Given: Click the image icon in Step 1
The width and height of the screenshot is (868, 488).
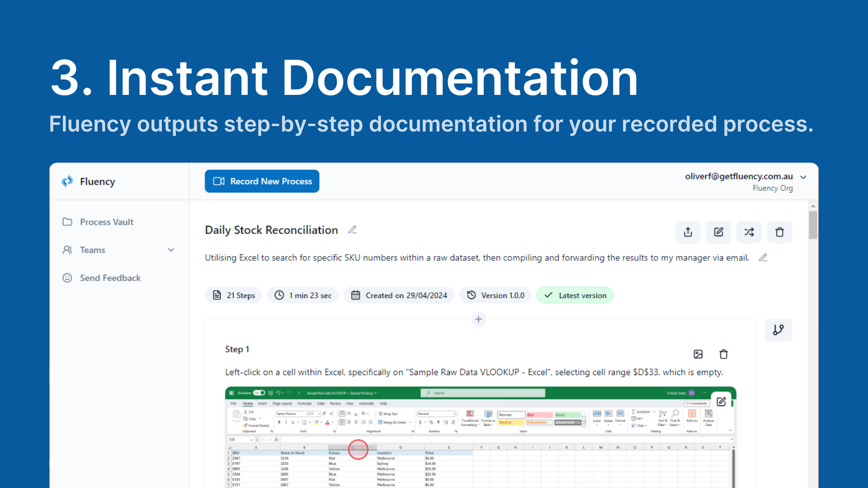Looking at the screenshot, I should [x=698, y=354].
